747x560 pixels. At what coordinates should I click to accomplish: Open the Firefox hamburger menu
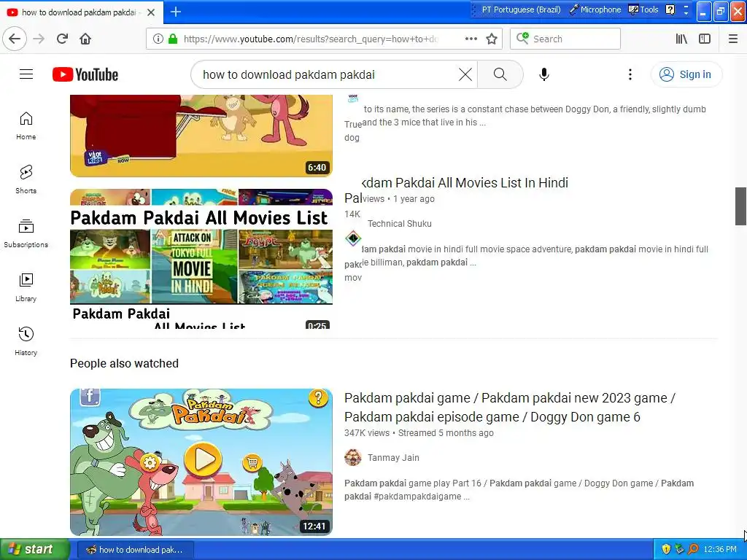(732, 39)
